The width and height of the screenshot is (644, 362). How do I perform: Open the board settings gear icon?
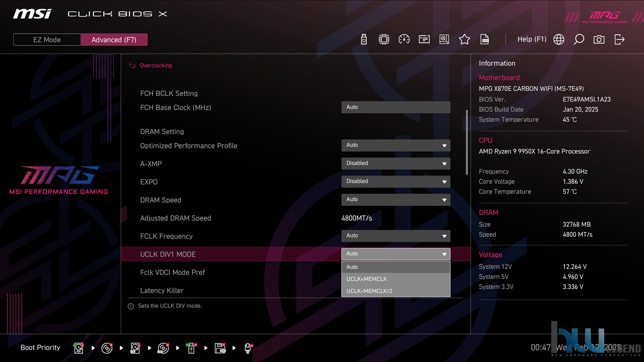(x=444, y=39)
